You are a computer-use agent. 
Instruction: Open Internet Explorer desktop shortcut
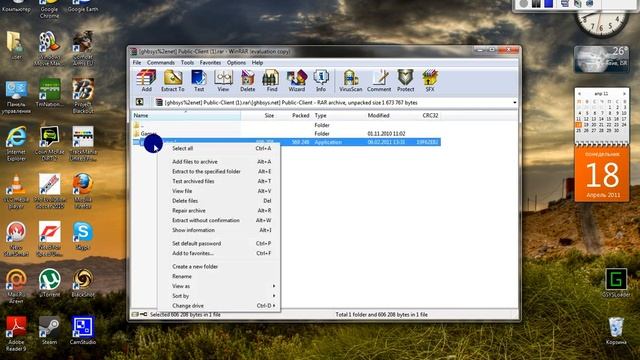[16, 143]
